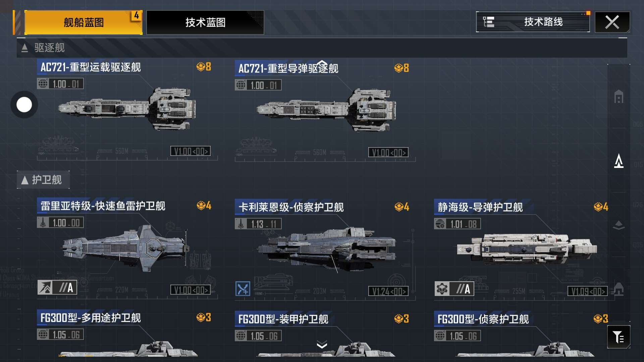The image size is (644, 362).
Task: Tap the white circular floating button
Action: click(x=24, y=105)
